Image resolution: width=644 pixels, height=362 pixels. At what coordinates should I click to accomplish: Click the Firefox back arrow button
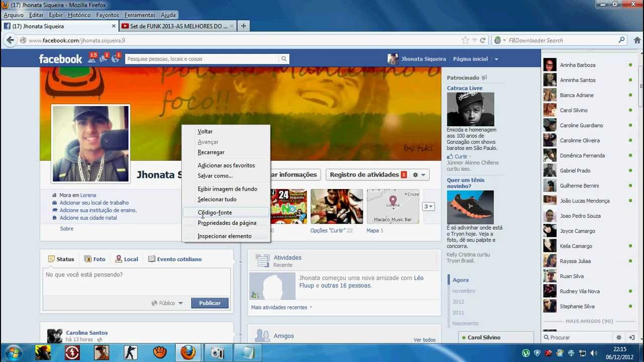pyautogui.click(x=10, y=40)
